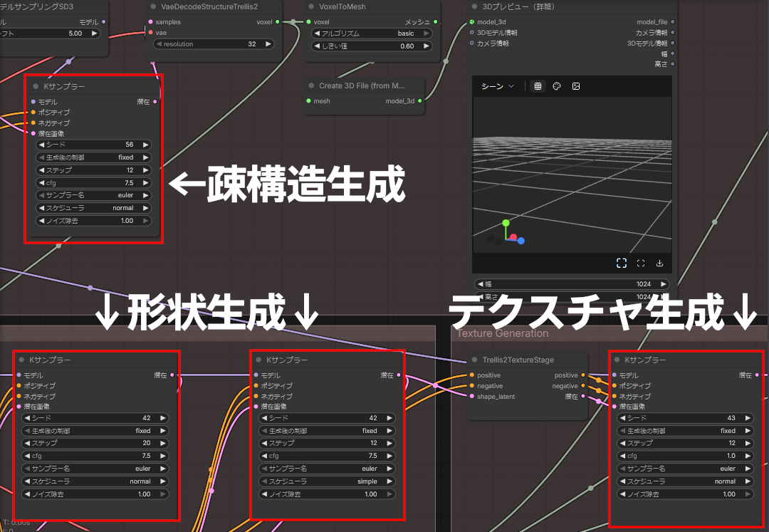The image size is (769, 532).
Task: Increase 幅 1024 with its right arrow
Action: (x=663, y=284)
